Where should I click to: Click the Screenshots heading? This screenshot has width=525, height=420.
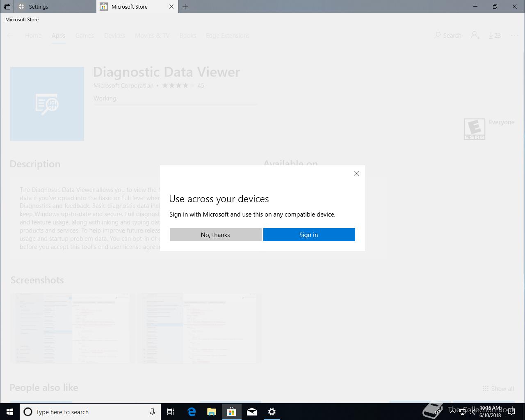(x=37, y=280)
